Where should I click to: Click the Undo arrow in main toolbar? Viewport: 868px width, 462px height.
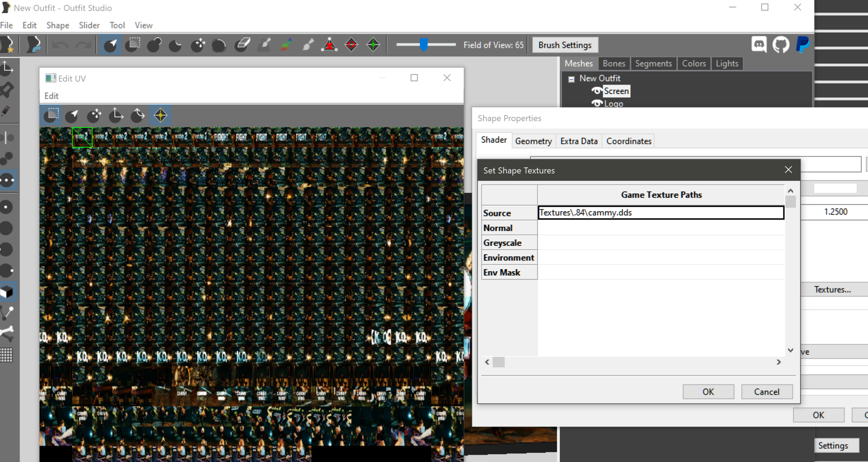pyautogui.click(x=60, y=45)
